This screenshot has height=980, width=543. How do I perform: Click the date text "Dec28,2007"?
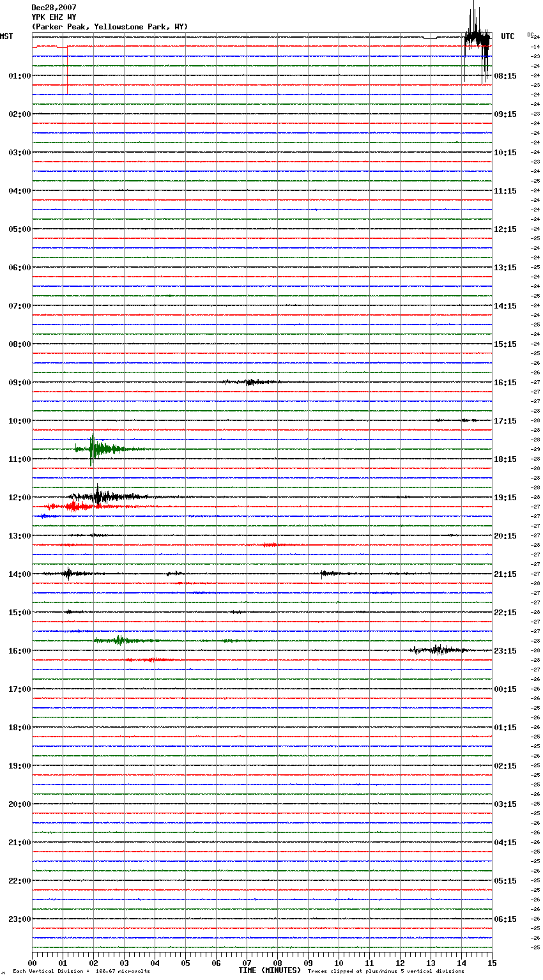coord(54,8)
